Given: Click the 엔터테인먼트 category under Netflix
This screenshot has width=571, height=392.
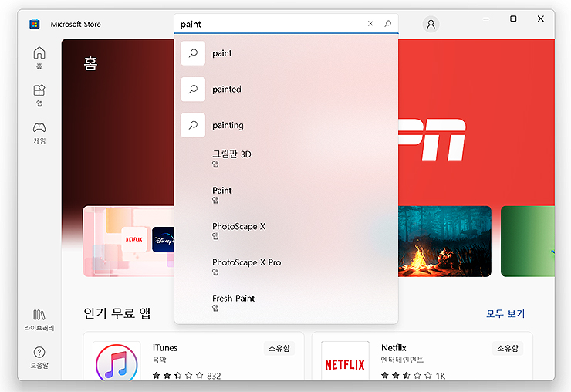Looking at the screenshot, I should [x=402, y=360].
